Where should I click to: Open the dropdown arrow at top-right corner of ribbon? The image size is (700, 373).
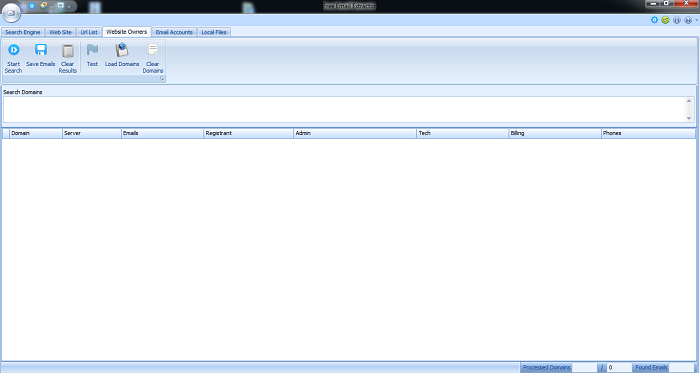[x=696, y=20]
